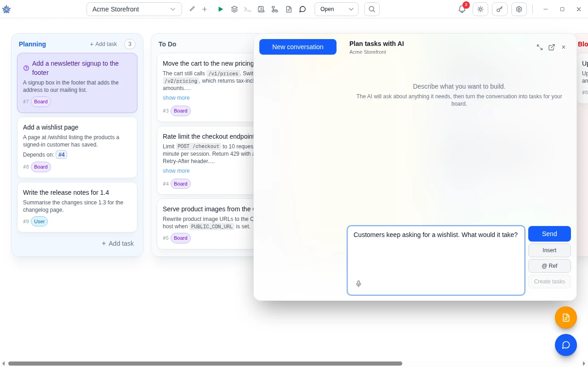This screenshot has width=588, height=367.
Task: Click the microphone voice input icon
Action: point(359,284)
